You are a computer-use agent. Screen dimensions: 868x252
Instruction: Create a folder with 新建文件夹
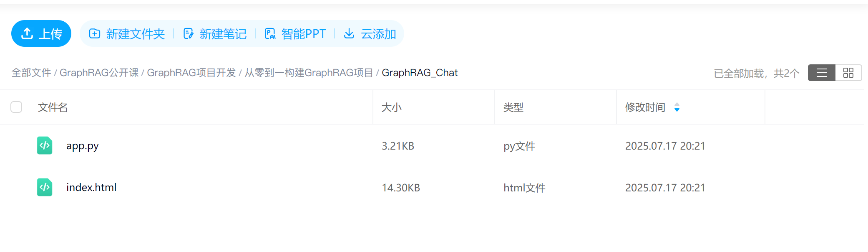[x=127, y=34]
